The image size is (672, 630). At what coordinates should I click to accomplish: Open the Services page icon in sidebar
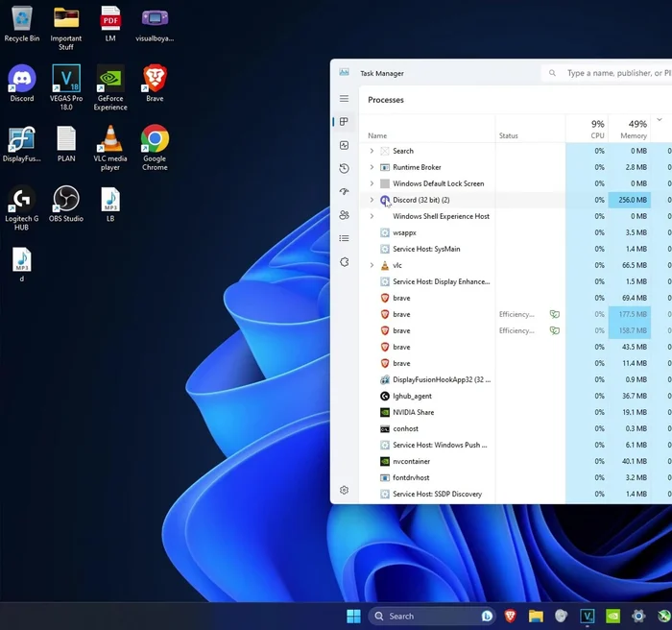345,261
